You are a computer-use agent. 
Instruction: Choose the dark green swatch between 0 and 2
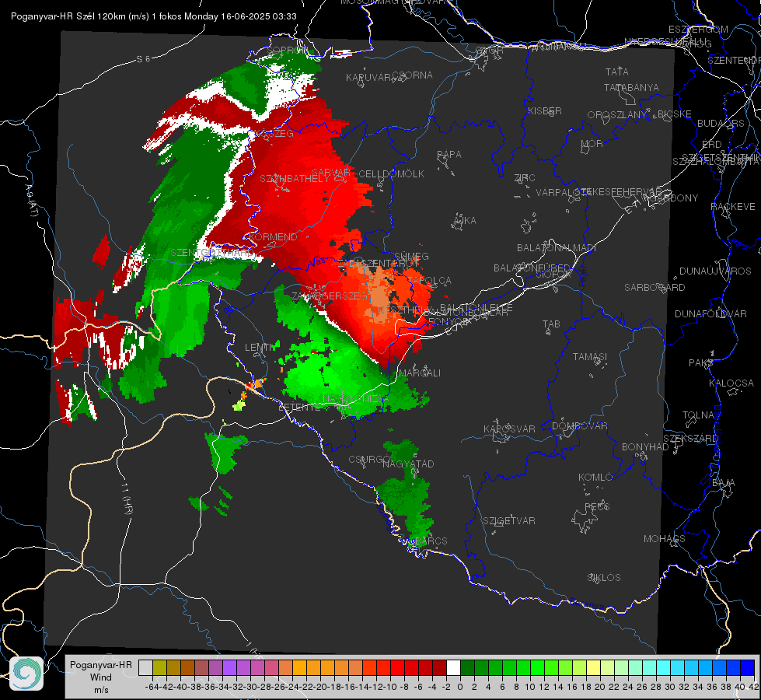(467, 667)
